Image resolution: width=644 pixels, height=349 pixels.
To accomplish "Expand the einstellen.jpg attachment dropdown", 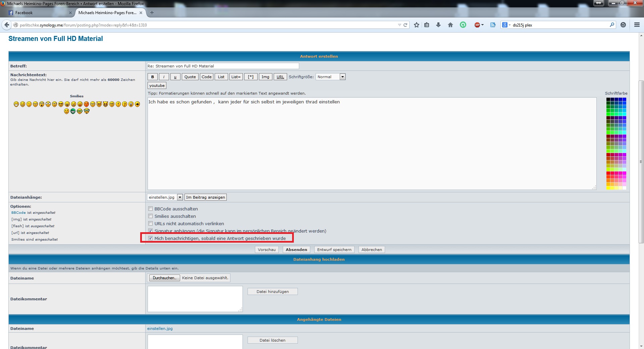I will coord(180,197).
